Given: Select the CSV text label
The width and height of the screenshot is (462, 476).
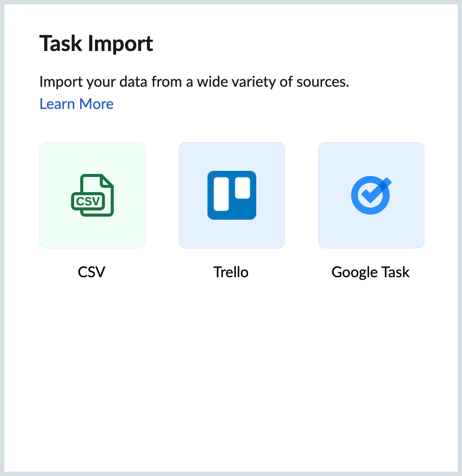Looking at the screenshot, I should pyautogui.click(x=92, y=272).
